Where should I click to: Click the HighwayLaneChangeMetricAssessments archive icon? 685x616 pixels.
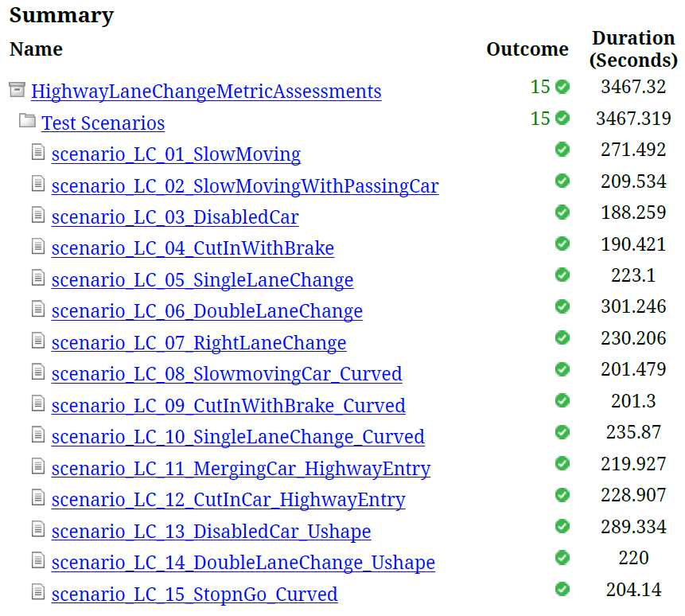coord(17,89)
